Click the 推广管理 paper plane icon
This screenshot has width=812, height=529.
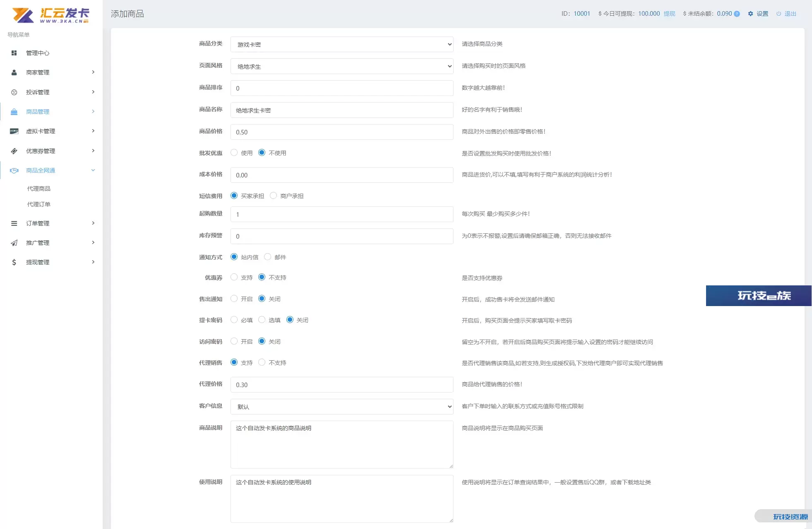(x=14, y=243)
